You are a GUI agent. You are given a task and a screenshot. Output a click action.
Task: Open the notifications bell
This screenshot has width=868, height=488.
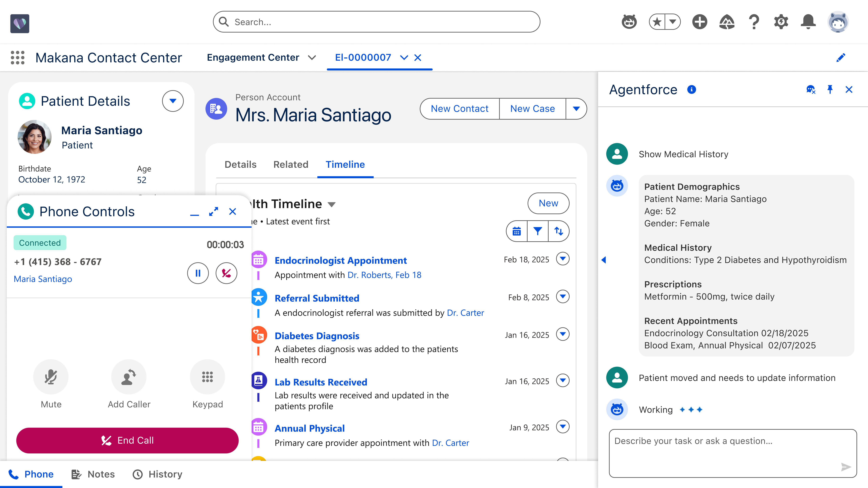point(808,22)
